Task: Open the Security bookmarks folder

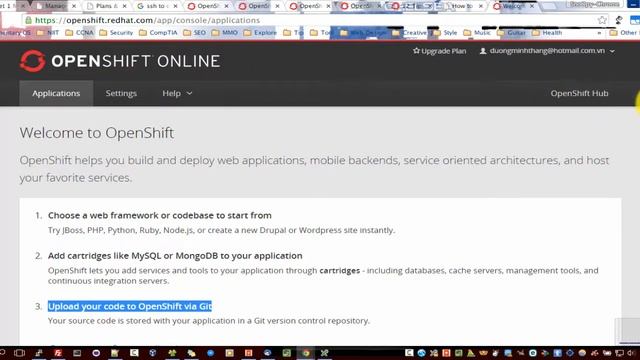Action: tap(116, 33)
